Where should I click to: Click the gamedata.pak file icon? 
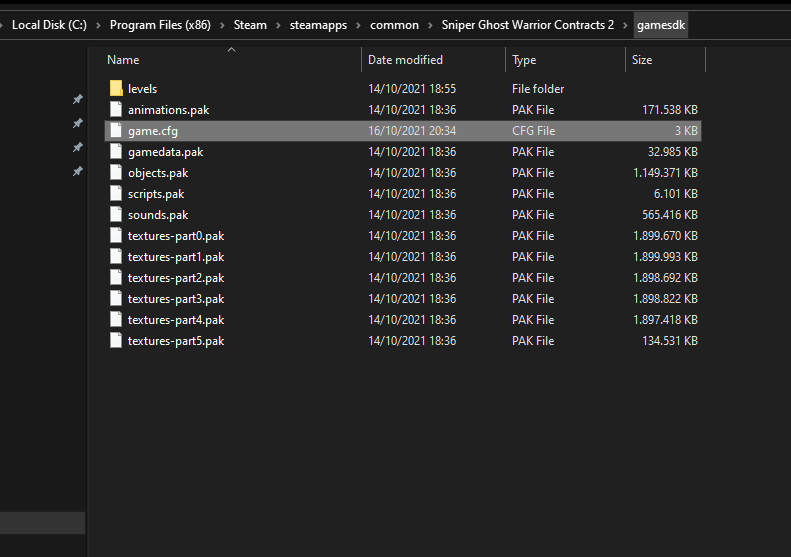pos(116,152)
